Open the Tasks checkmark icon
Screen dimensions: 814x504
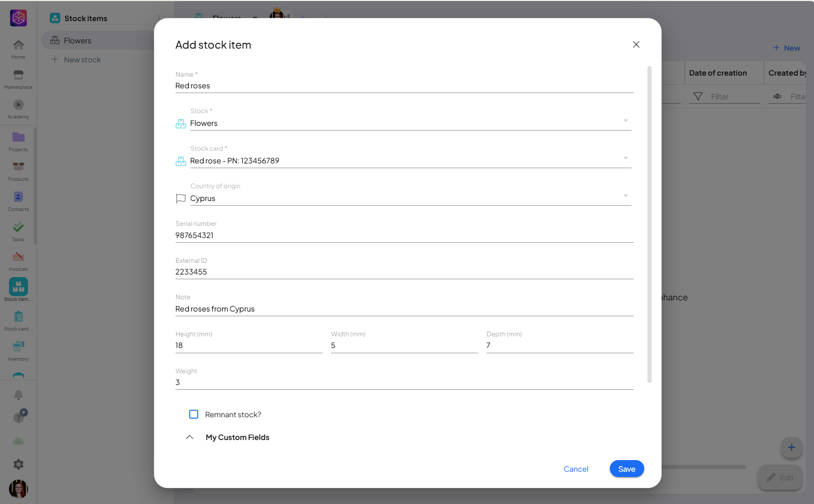(18, 228)
